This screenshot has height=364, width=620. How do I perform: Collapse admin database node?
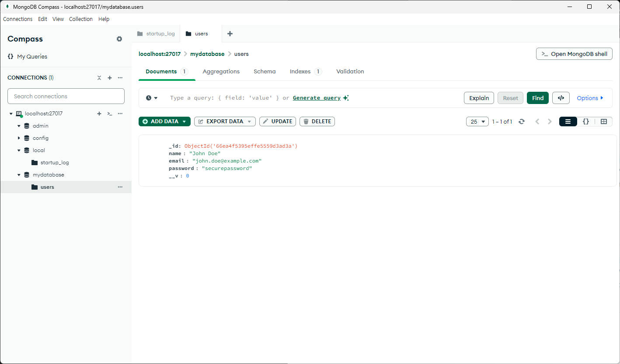(x=19, y=126)
